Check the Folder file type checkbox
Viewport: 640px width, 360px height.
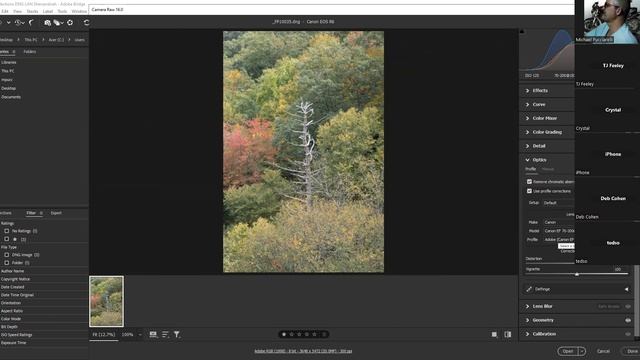coord(7,263)
